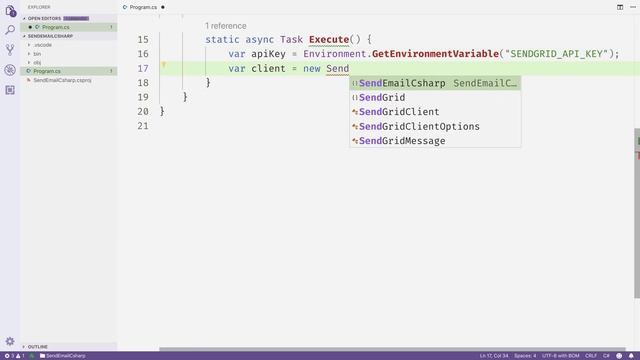Click Ln 17, Col 34 in status bar
This screenshot has height=360, width=640.
(x=494, y=356)
